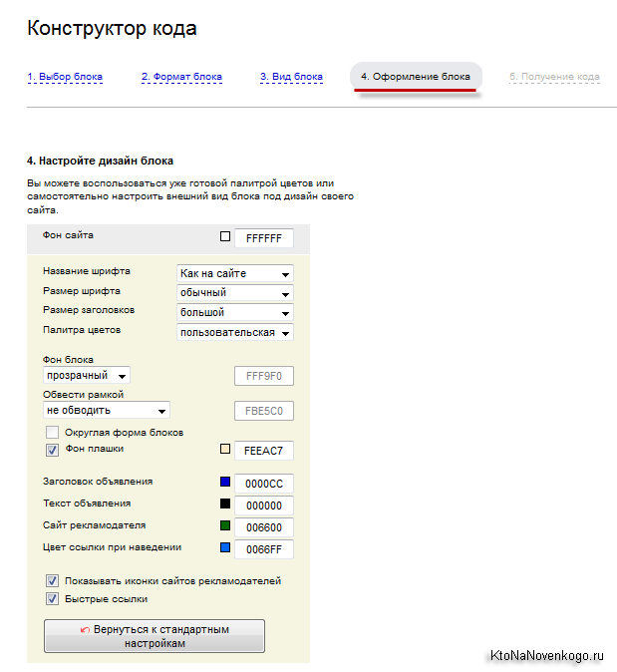Open step 2 Формат блока
Screen dimensions: 617x672
[181, 77]
